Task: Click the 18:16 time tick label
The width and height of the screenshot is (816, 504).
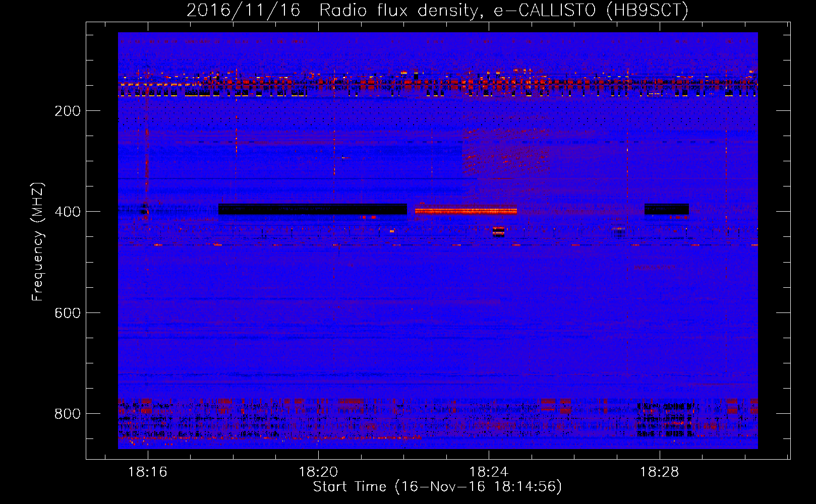Action: point(147,472)
